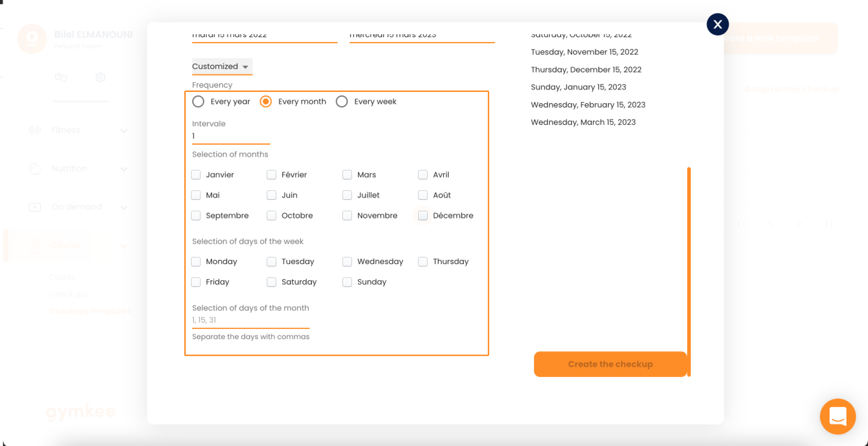The width and height of the screenshot is (868, 446).
Task: Check the Février month checkbox
Action: (x=271, y=175)
